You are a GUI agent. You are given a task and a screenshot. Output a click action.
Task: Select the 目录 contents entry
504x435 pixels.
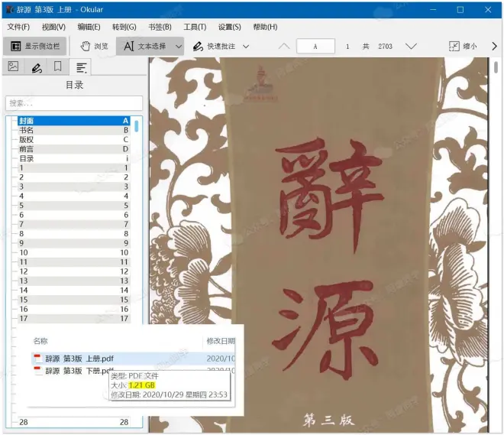point(73,158)
